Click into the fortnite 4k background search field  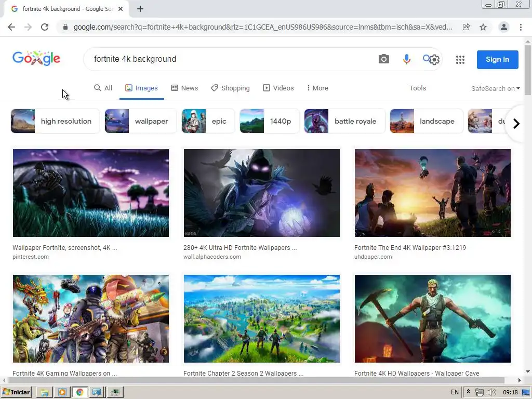pos(231,59)
